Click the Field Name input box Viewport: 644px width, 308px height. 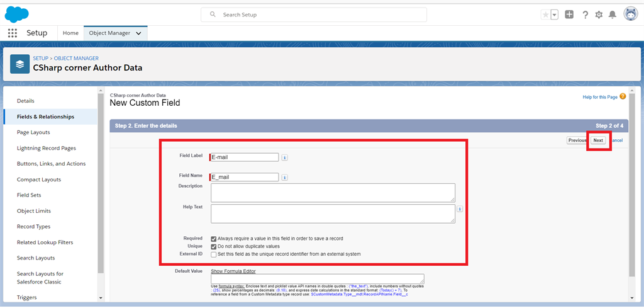[x=245, y=177]
